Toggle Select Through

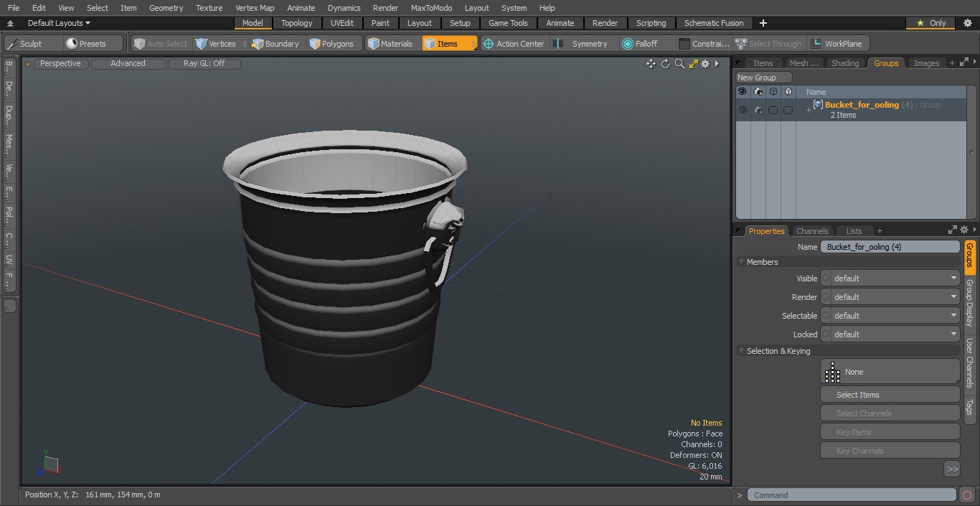[x=769, y=44]
